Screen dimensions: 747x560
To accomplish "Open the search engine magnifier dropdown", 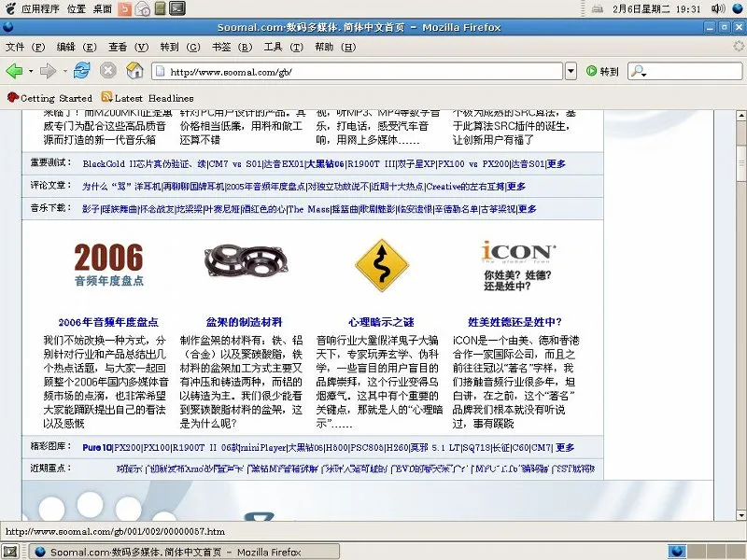I will coord(638,72).
